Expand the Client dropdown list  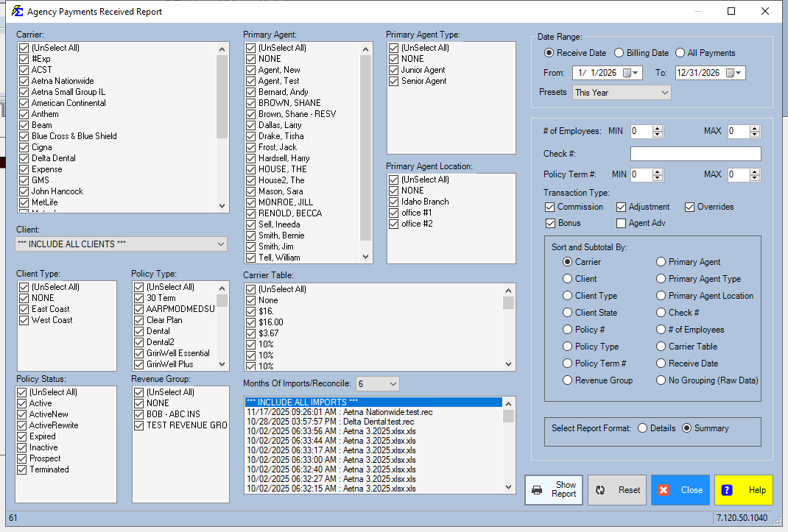[x=221, y=244]
